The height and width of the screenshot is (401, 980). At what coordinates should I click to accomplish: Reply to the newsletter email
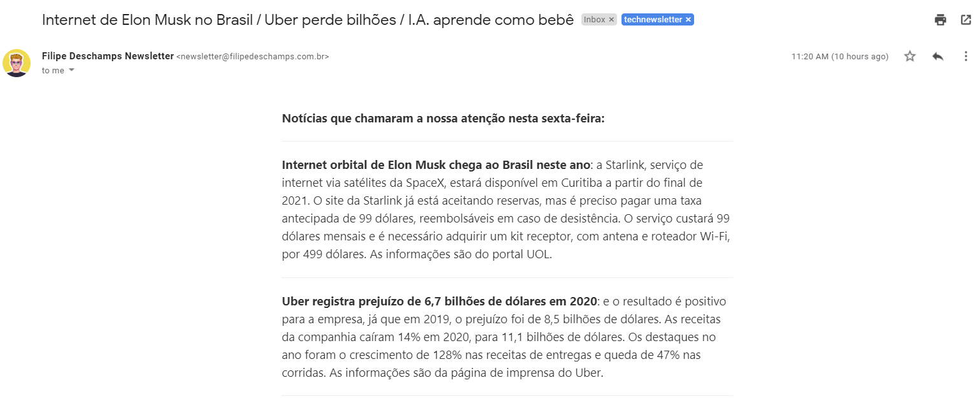click(937, 56)
